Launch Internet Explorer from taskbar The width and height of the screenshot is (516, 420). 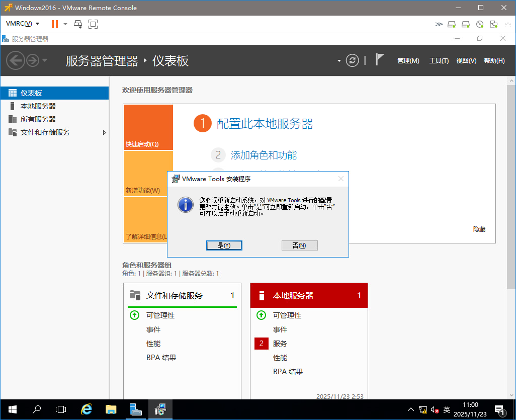(x=86, y=410)
